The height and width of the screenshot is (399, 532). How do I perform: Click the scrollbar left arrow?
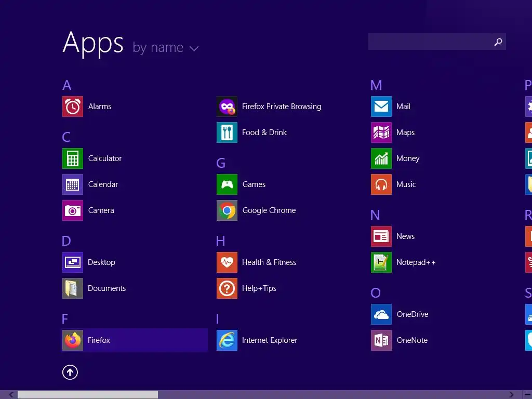click(x=11, y=395)
